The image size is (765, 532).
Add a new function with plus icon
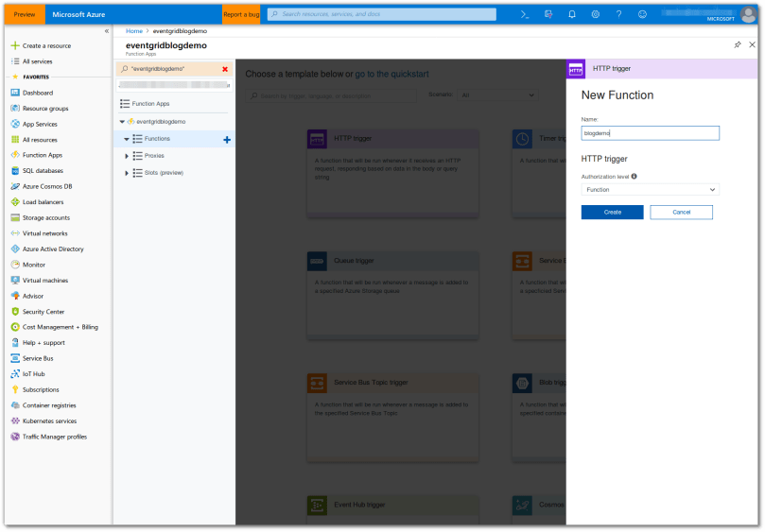227,140
